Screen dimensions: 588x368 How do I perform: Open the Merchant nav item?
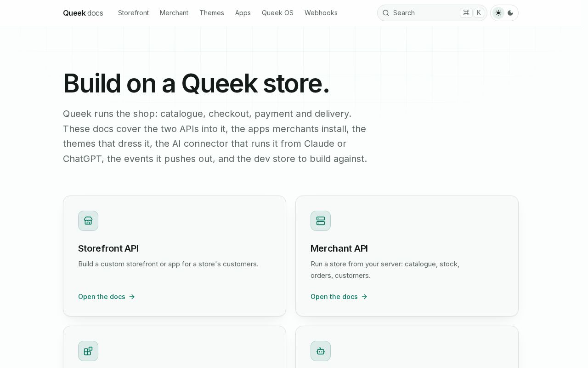[x=174, y=13]
